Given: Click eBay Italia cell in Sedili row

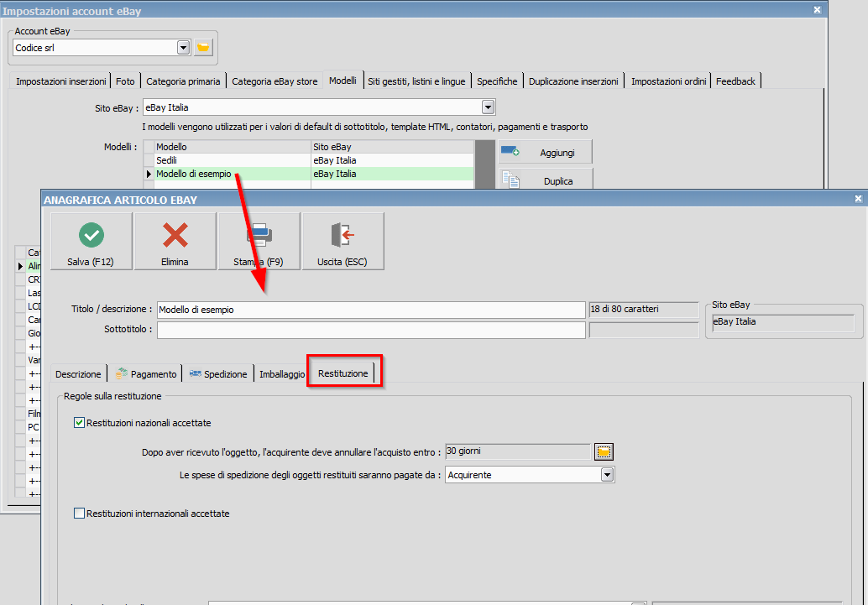Looking at the screenshot, I should (x=393, y=160).
